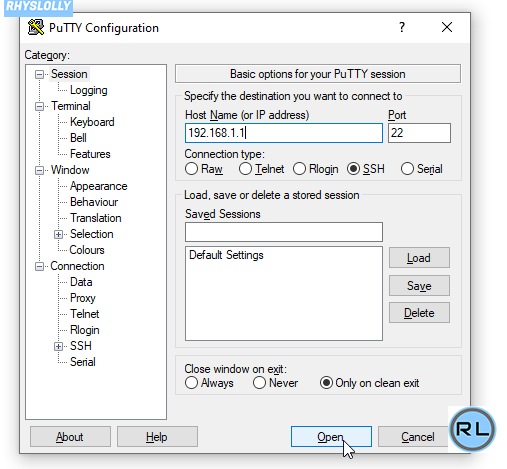Focus the Port number field
Viewport: 507px width, 469px height.
tap(419, 133)
